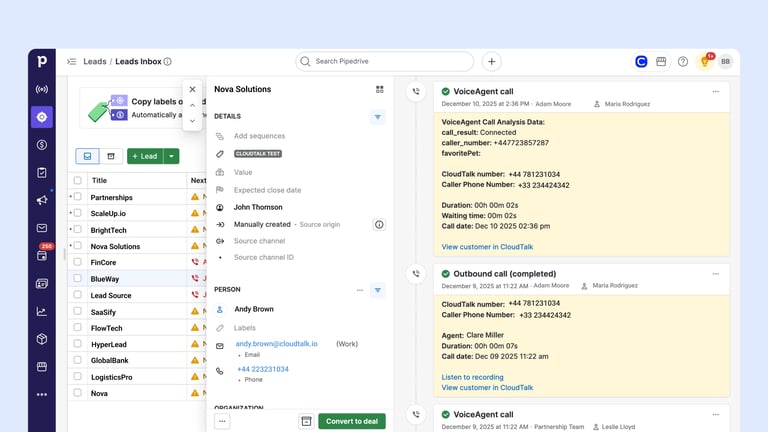Click the Leads breadcrumb
Screen dimensions: 768x432
click(95, 61)
